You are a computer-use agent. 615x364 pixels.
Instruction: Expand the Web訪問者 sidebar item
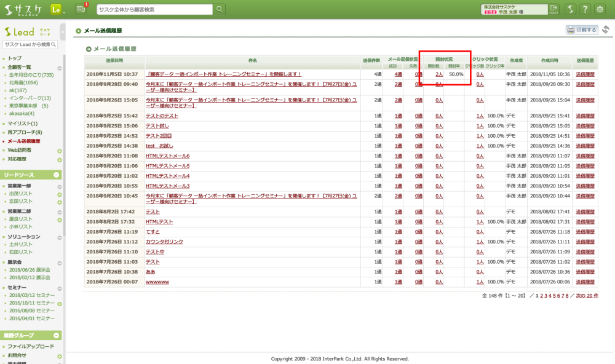pyautogui.click(x=59, y=151)
